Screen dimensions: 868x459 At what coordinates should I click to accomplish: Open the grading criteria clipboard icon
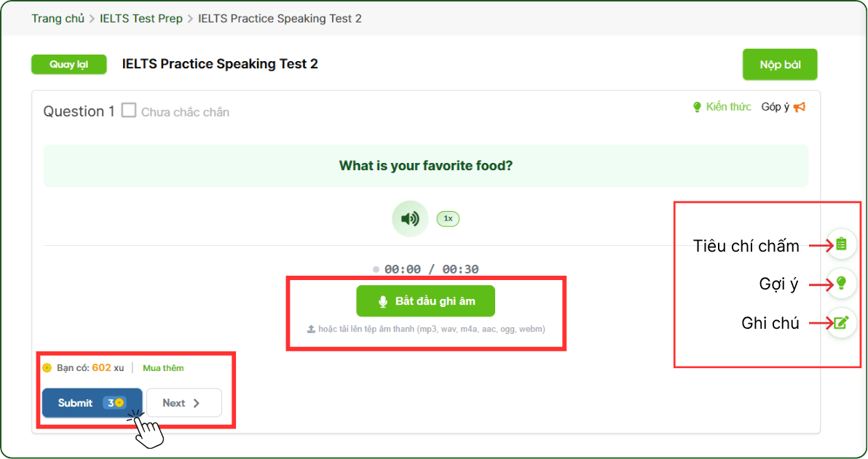pos(841,244)
